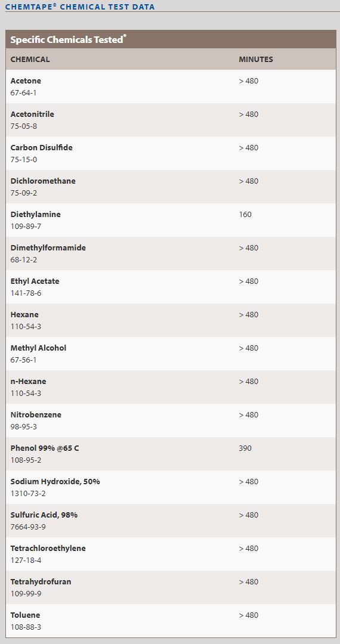This screenshot has height=644, width=340.
Task: Select the n-Hexane row name
Action: pyautogui.click(x=29, y=381)
